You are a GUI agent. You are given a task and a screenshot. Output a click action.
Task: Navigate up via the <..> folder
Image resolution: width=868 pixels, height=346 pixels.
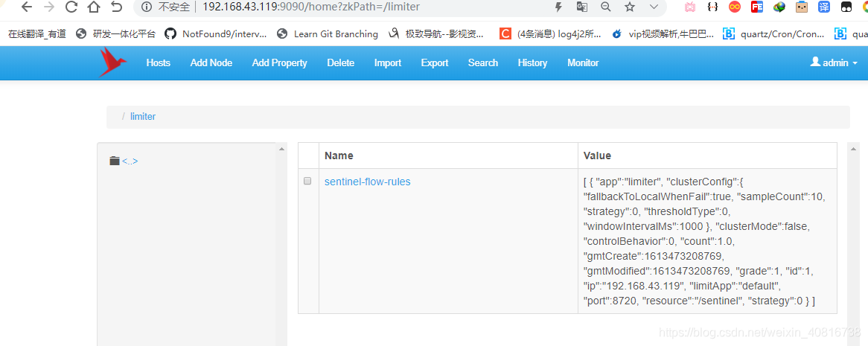pyautogui.click(x=124, y=161)
